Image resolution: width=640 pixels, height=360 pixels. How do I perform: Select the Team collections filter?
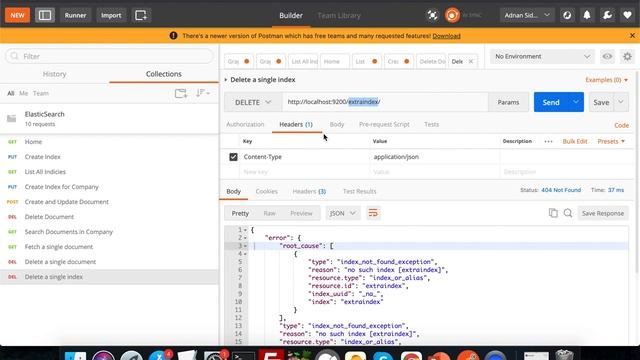41,93
